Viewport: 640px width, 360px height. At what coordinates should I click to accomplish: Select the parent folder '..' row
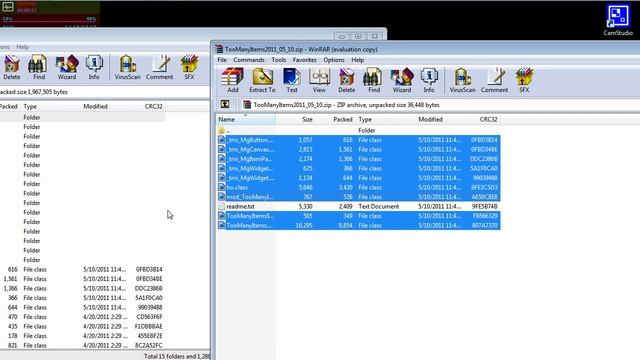(358, 130)
